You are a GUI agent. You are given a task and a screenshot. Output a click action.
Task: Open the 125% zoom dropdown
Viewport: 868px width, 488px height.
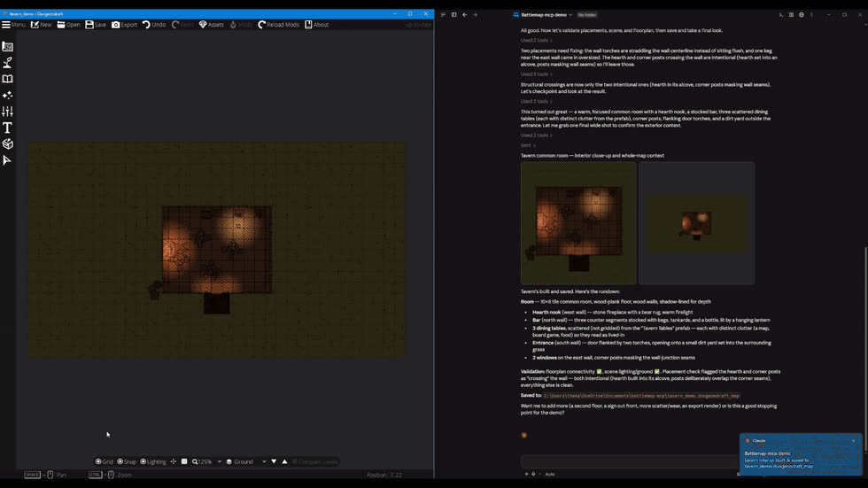point(206,461)
